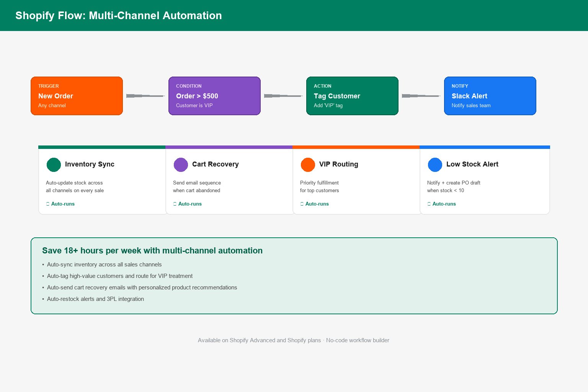The image size is (588, 392).
Task: Click the blue Low Stock Alert circle icon
Action: (435, 165)
